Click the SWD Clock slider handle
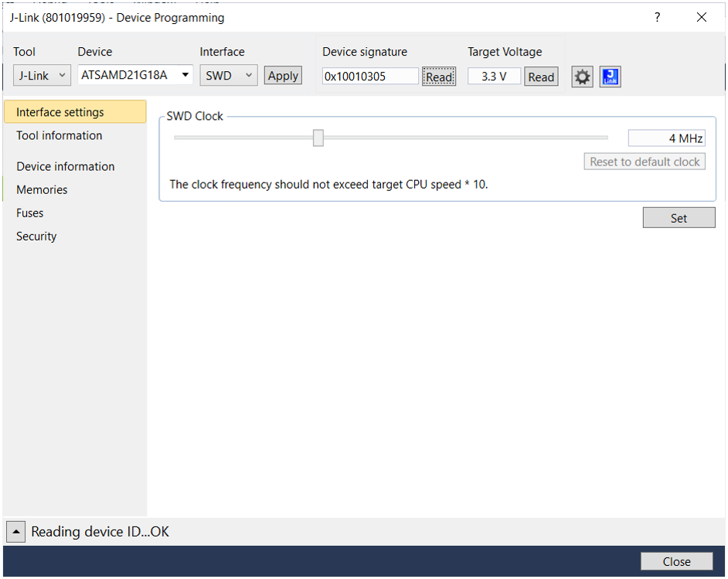The height and width of the screenshot is (579, 728). pyautogui.click(x=318, y=138)
